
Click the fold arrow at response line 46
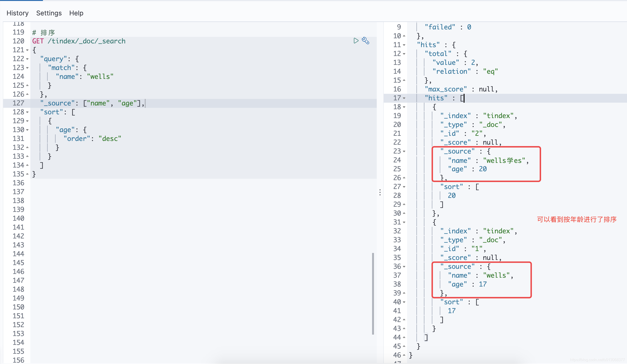pyautogui.click(x=404, y=355)
